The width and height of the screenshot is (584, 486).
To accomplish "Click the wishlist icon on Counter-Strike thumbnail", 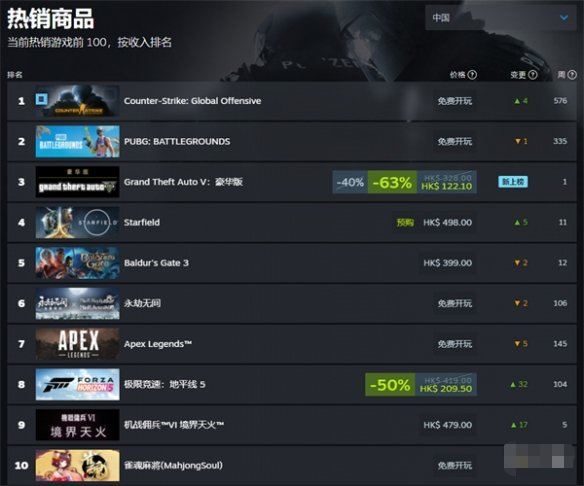I will click(41, 99).
